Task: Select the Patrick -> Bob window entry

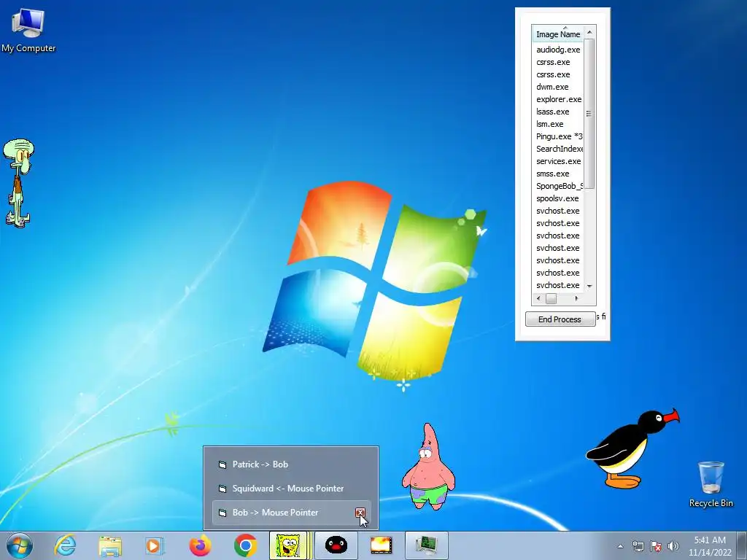Action: point(291,464)
